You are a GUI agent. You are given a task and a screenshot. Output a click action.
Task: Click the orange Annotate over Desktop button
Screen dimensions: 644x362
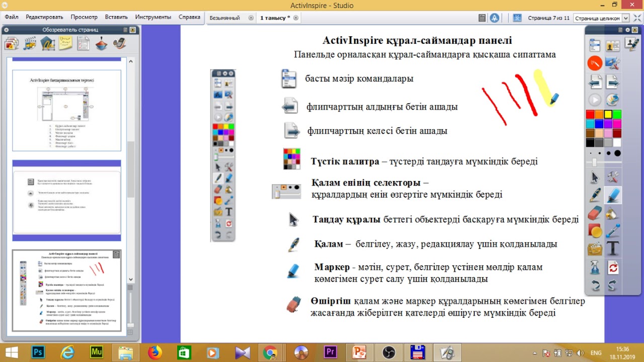595,63
